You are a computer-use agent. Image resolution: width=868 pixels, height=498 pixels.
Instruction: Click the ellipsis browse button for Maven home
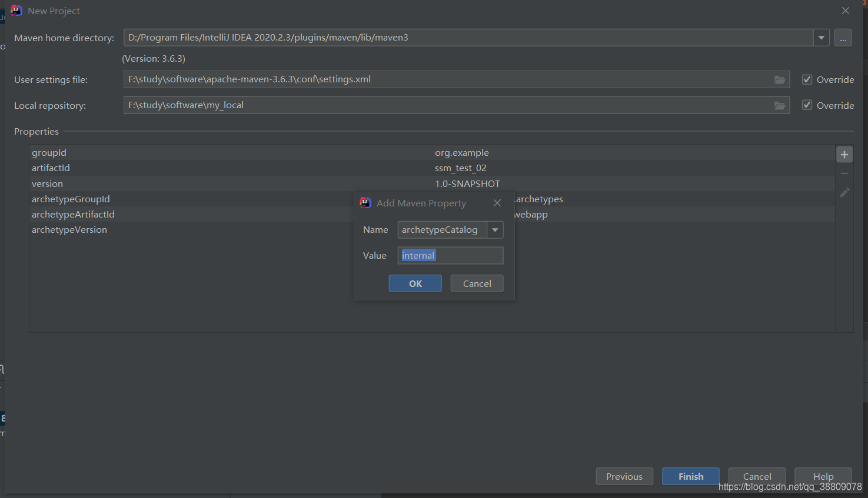(x=843, y=38)
